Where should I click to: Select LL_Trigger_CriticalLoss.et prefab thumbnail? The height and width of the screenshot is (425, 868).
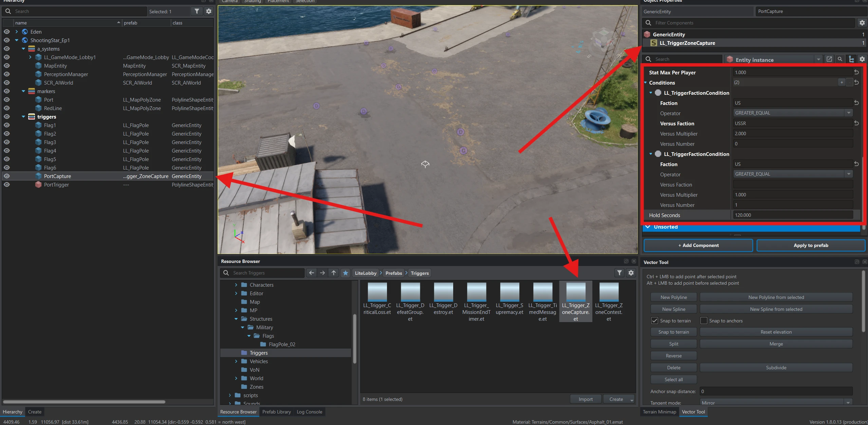point(377,299)
